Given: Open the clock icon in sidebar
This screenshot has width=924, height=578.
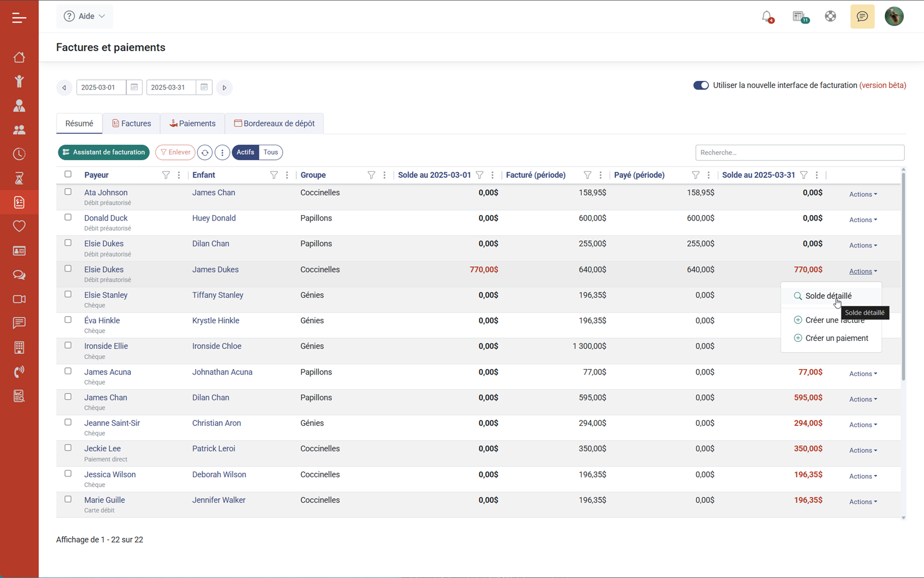Looking at the screenshot, I should (19, 154).
